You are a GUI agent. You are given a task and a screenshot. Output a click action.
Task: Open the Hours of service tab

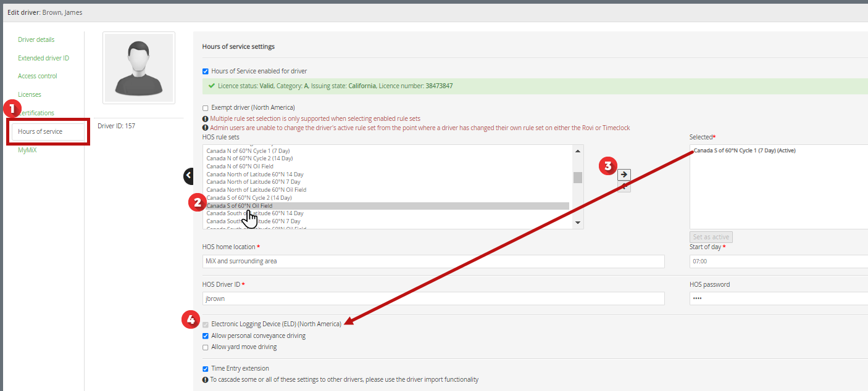pos(41,131)
